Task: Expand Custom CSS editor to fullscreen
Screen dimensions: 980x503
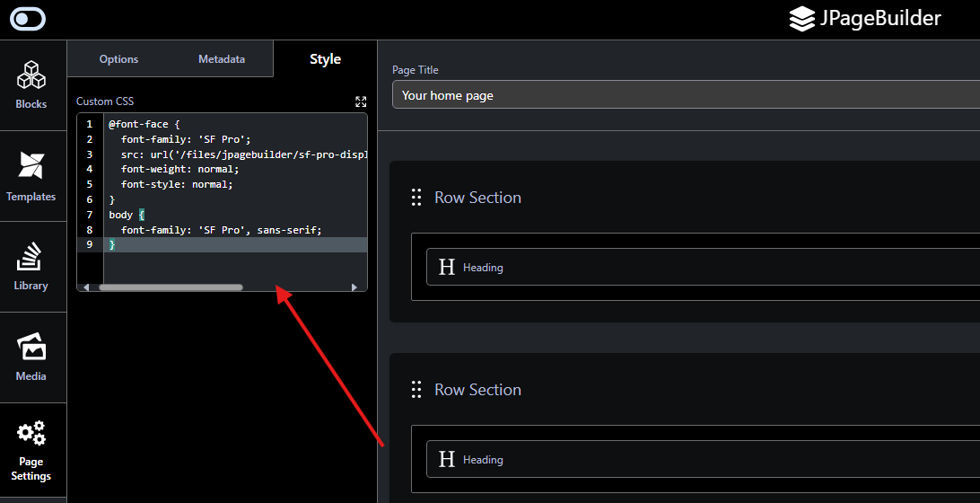Action: pyautogui.click(x=361, y=101)
